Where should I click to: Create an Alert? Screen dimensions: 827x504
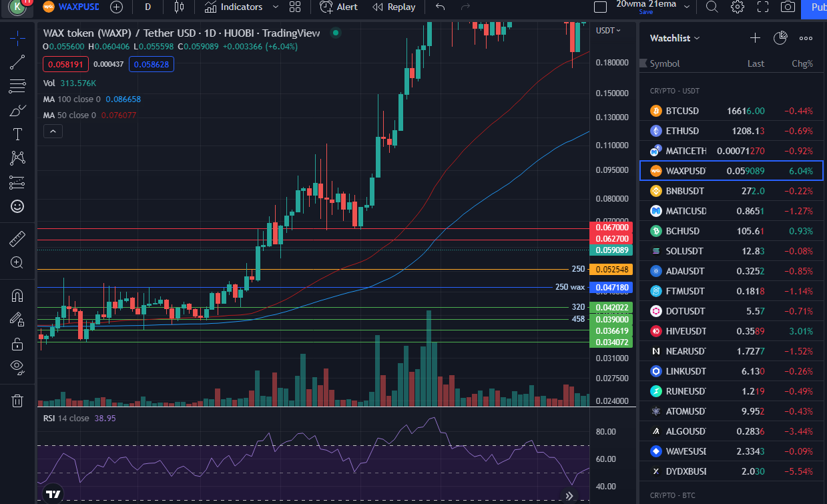point(338,7)
